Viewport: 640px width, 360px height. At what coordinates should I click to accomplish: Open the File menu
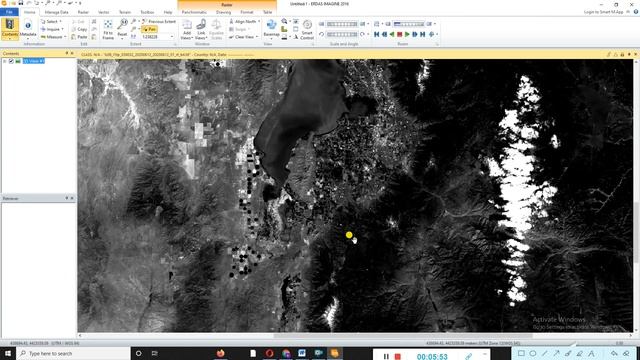[x=9, y=12]
